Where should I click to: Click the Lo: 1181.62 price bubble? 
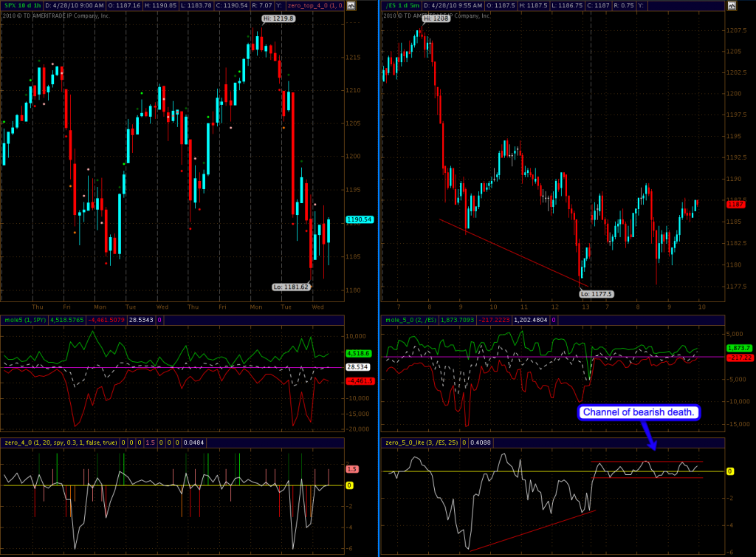(291, 287)
